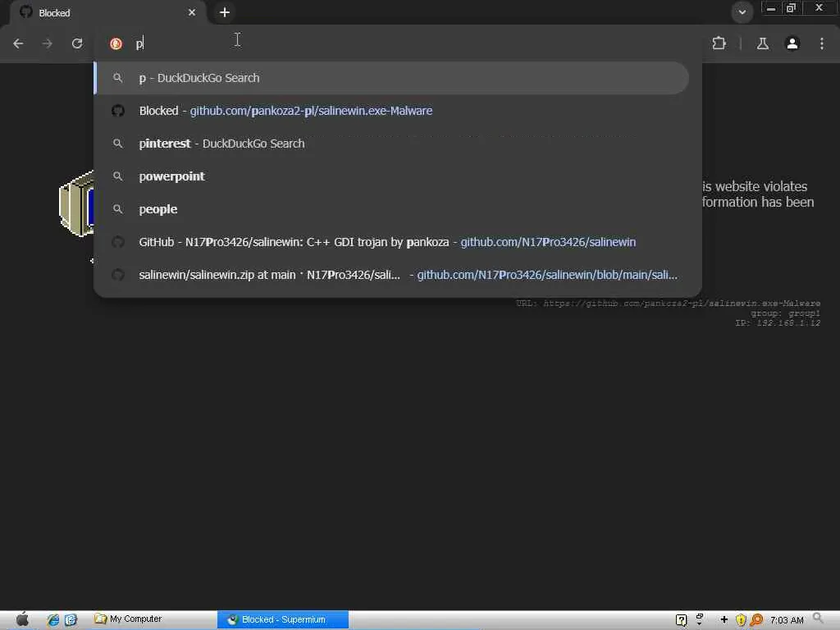This screenshot has width=840, height=630.
Task: Click the magnifier icon beside 'pinterest'
Action: (x=118, y=144)
